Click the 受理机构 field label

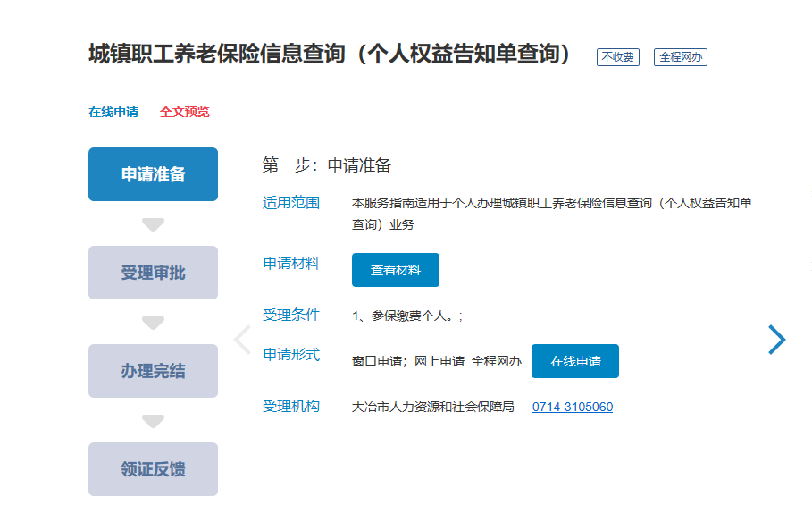click(290, 407)
